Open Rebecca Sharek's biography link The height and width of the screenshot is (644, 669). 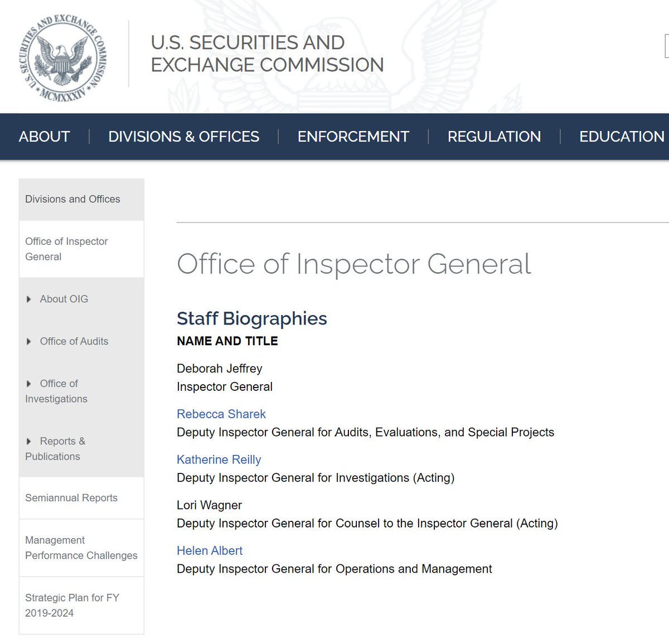pyautogui.click(x=221, y=414)
